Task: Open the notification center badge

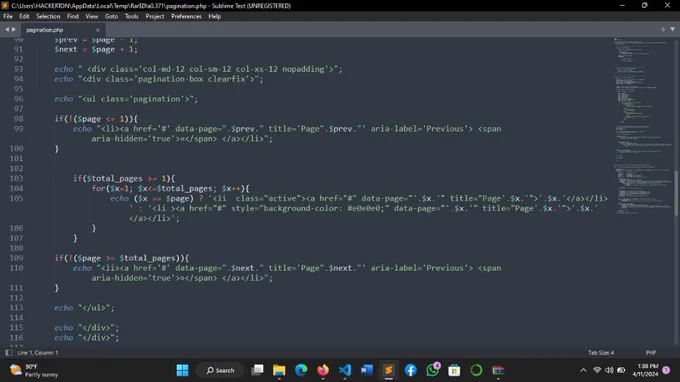Action: (667, 370)
